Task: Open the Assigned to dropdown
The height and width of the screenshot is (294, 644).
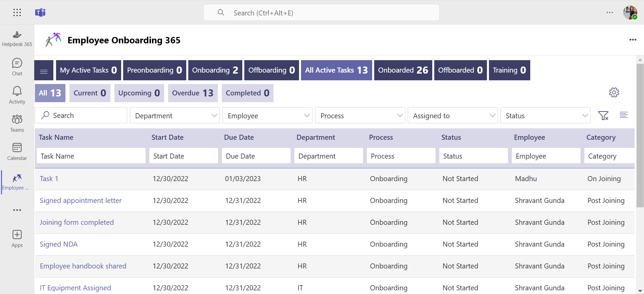Action: coord(453,116)
